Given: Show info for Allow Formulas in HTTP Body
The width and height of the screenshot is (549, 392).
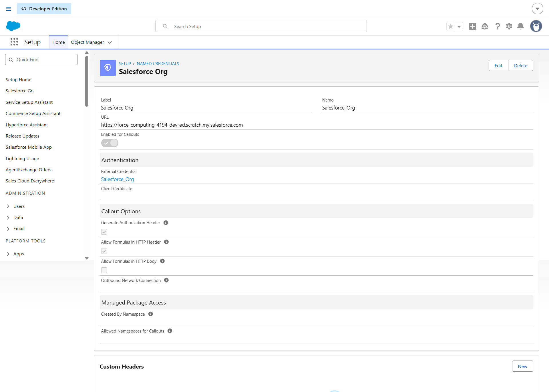Looking at the screenshot, I should pos(162,261).
